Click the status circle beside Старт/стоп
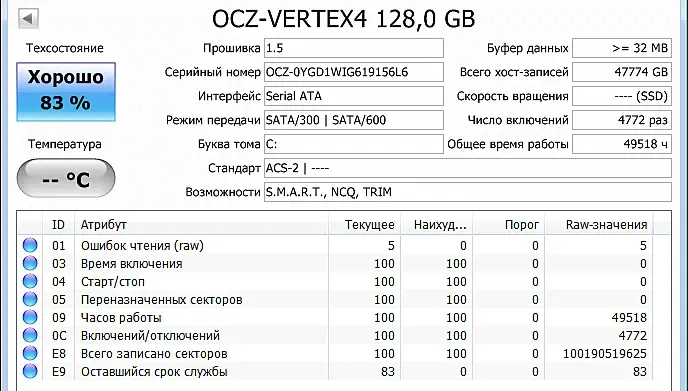688x391 pixels. click(30, 281)
